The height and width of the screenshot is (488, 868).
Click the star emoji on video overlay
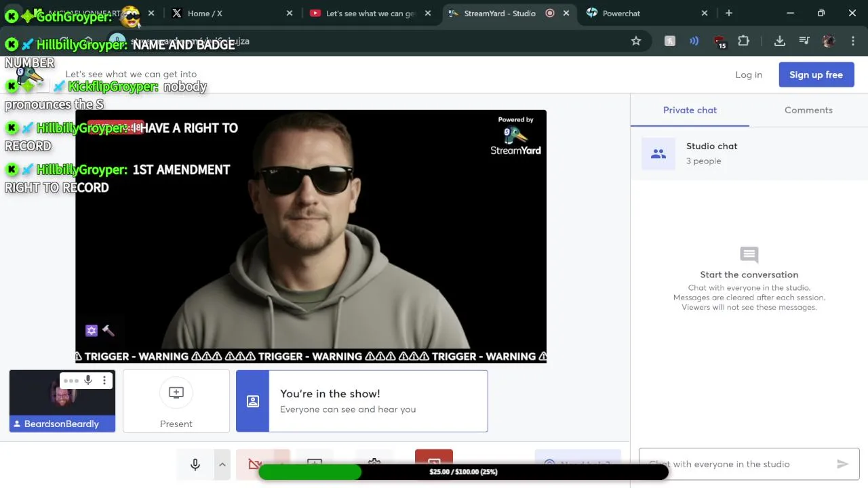[92, 330]
